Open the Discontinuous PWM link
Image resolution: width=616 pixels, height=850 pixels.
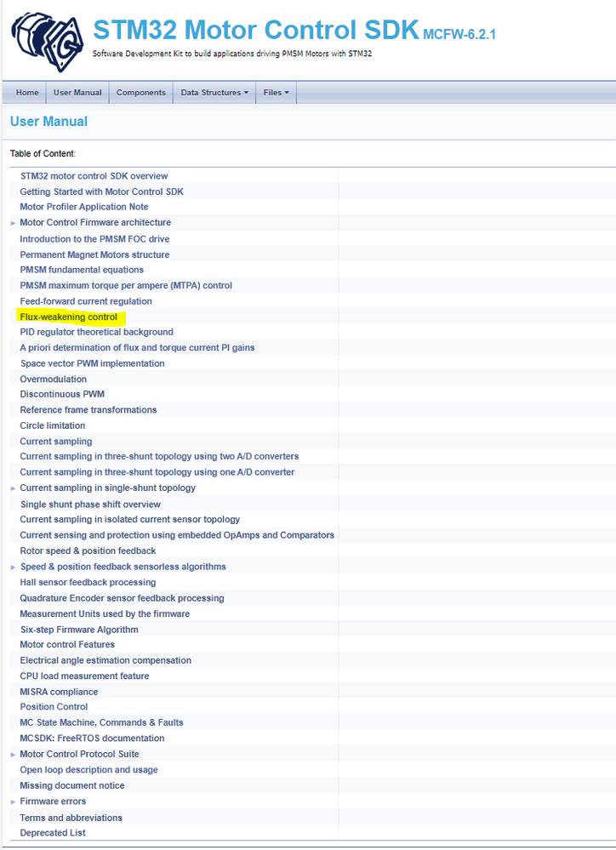click(62, 394)
